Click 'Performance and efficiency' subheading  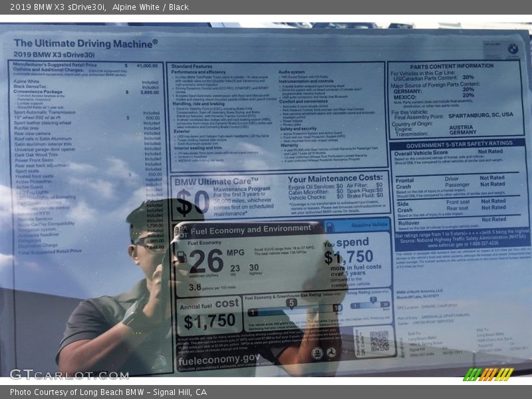[198, 72]
